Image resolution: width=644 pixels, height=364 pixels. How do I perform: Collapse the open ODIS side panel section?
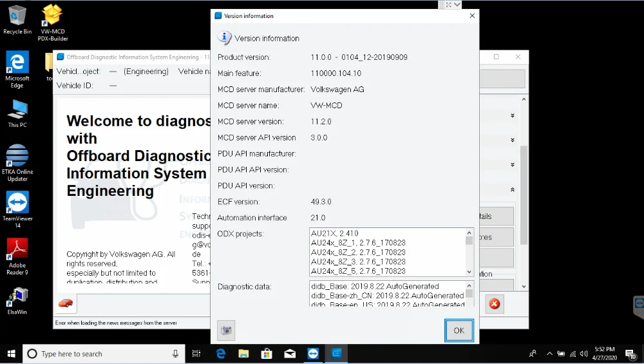point(513,190)
